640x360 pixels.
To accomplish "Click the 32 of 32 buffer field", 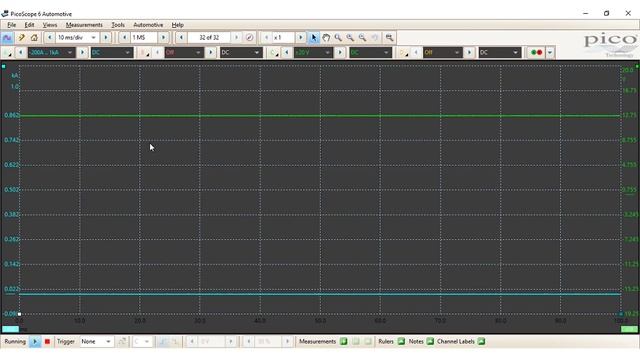I will click(x=209, y=38).
